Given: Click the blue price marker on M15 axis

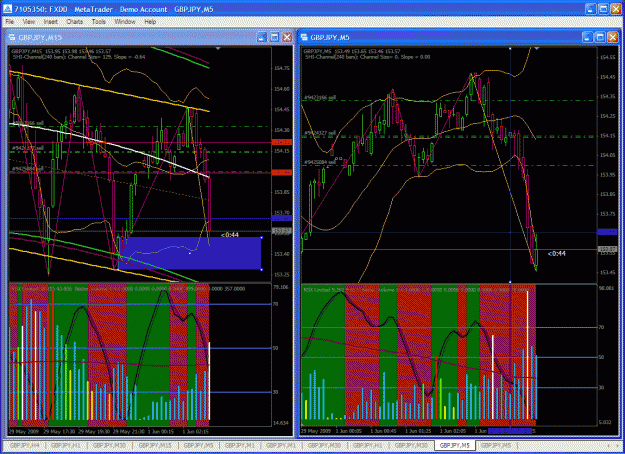Looking at the screenshot, I should coord(282,218).
